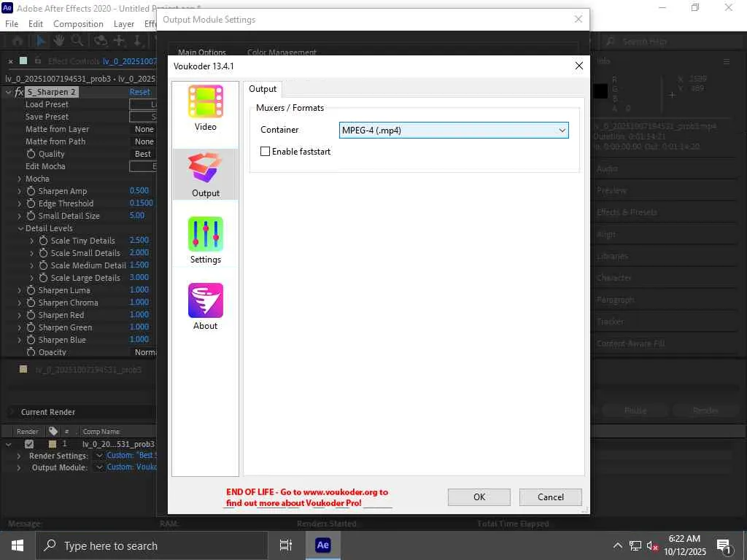This screenshot has height=560, width=747.
Task: Show hidden system tray icons
Action: [617, 545]
